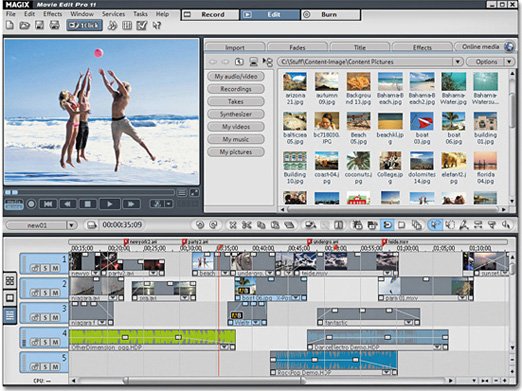Viewport: 522px width, 391px height.
Task: Switch to the Burn mode tab
Action: click(331, 15)
